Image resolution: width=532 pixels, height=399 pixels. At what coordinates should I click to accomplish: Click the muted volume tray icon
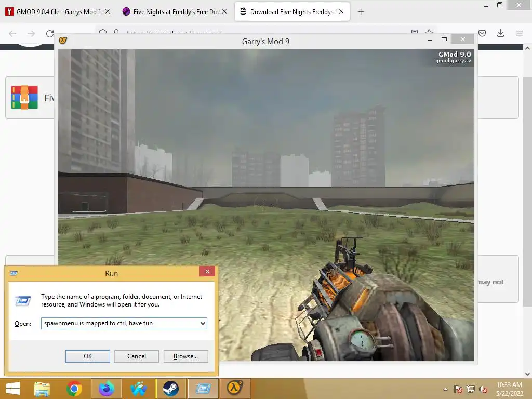[x=483, y=389]
